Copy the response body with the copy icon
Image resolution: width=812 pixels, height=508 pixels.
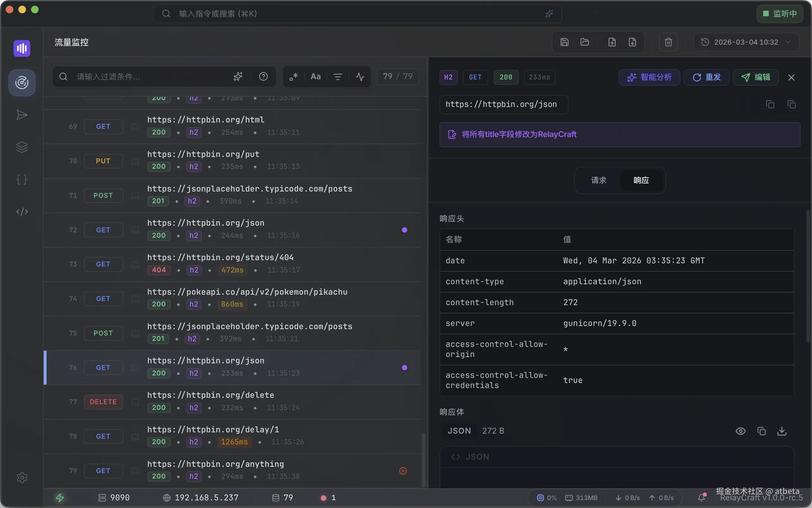click(762, 431)
